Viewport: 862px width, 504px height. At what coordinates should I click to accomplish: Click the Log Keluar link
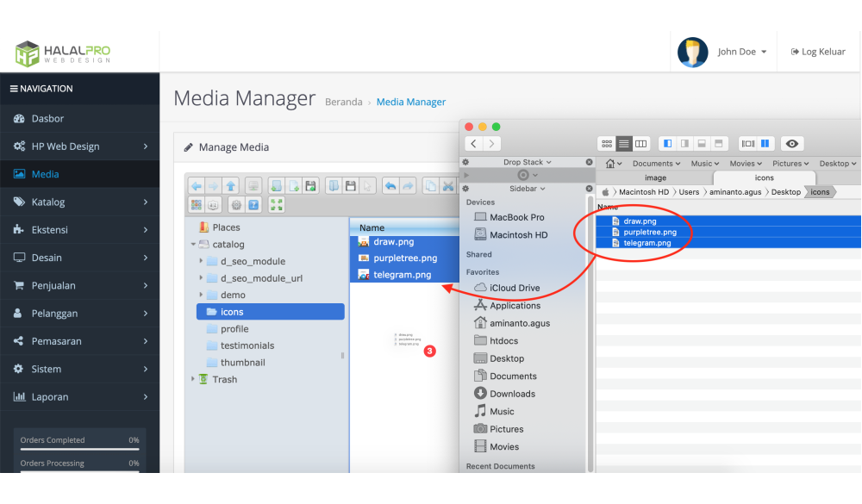point(818,52)
